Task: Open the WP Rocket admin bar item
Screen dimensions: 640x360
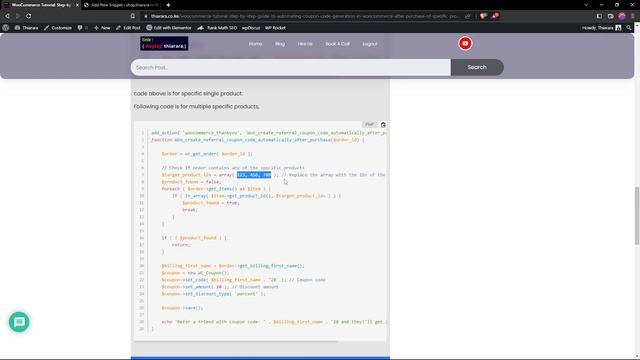Action: [275, 28]
